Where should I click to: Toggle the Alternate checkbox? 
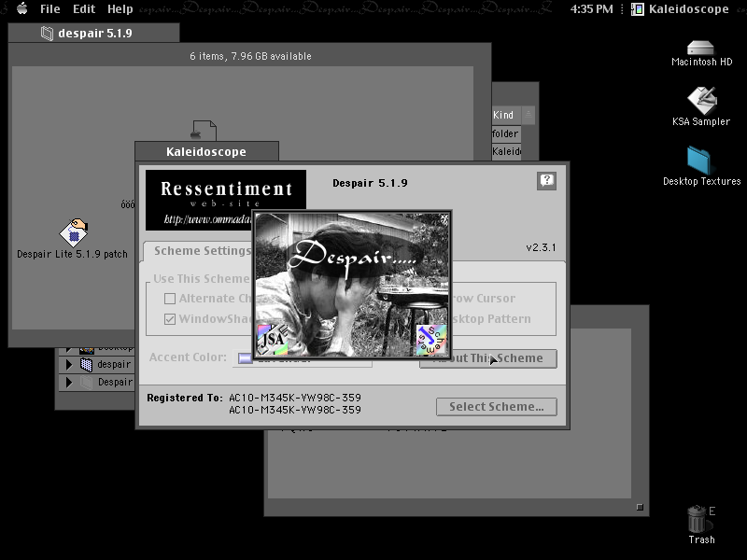pos(170,299)
